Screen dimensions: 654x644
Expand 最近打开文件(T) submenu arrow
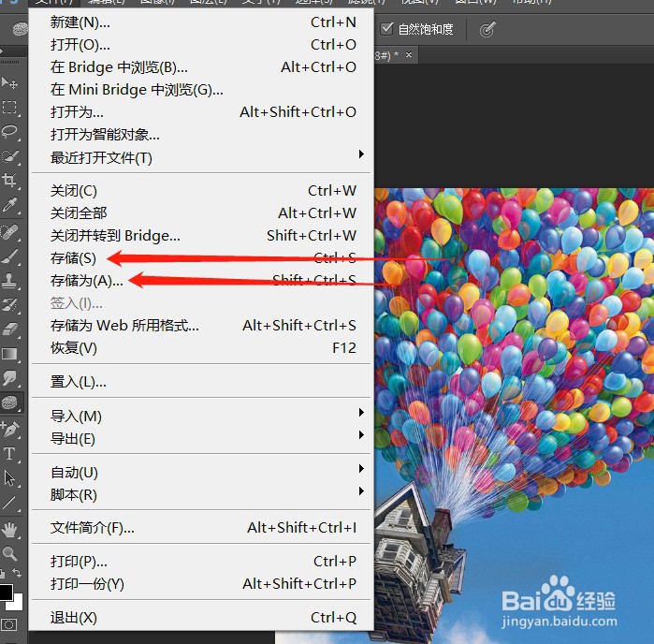tap(361, 154)
